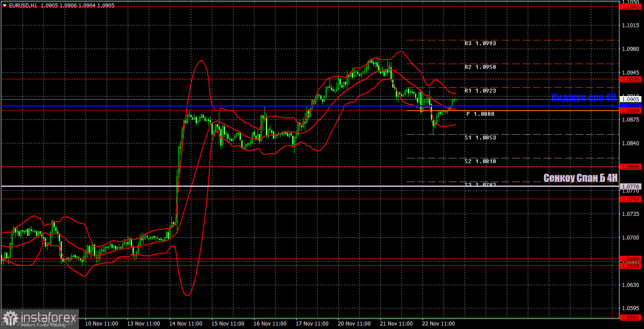Click the 22 Nov 11:00 time label
644x329 pixels.
[439, 324]
